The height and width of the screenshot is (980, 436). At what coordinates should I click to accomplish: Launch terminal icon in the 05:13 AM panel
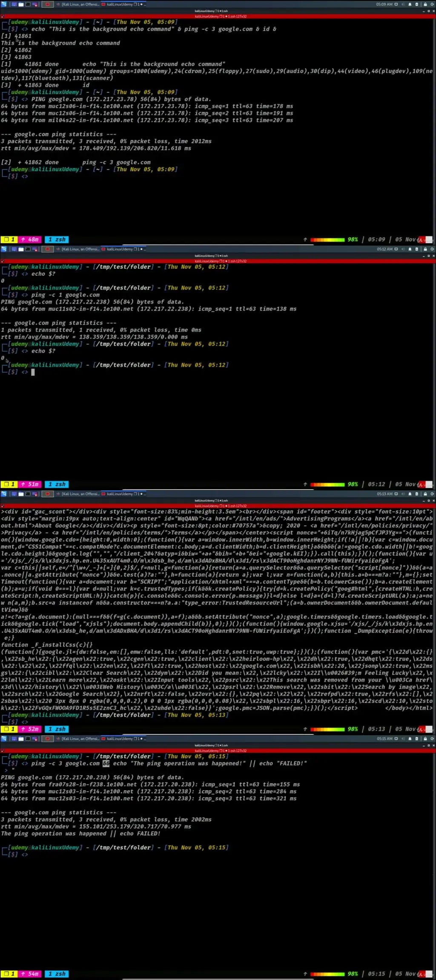pos(28,494)
